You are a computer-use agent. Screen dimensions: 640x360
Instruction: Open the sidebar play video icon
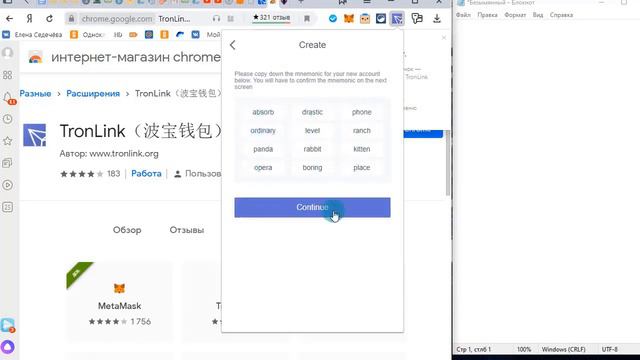click(x=7, y=185)
